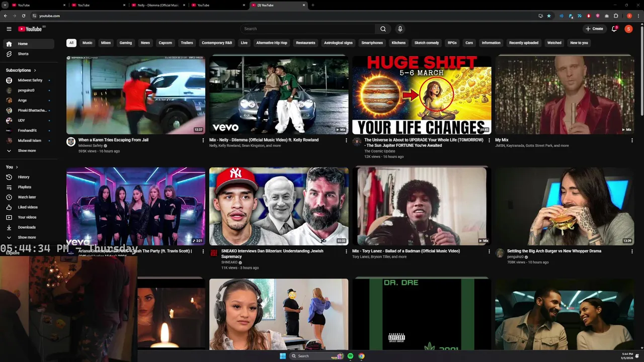The width and height of the screenshot is (644, 362).
Task: Reload the page
Action: click(x=24, y=16)
